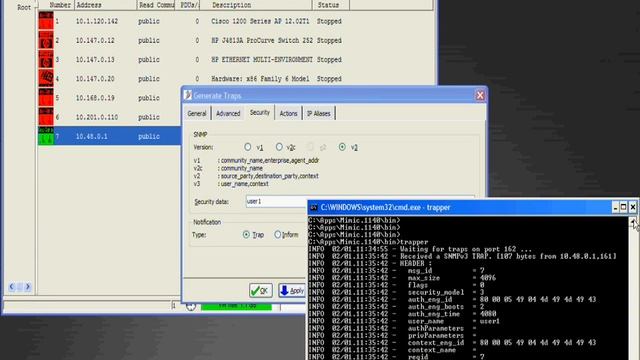
Task: Set notification type to Trap
Action: coord(246,234)
